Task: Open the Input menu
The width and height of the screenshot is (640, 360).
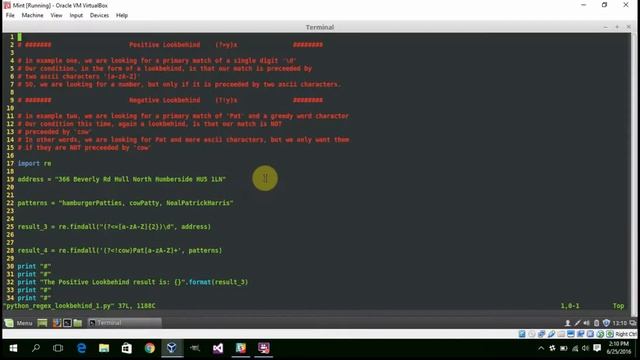Action: click(76, 15)
